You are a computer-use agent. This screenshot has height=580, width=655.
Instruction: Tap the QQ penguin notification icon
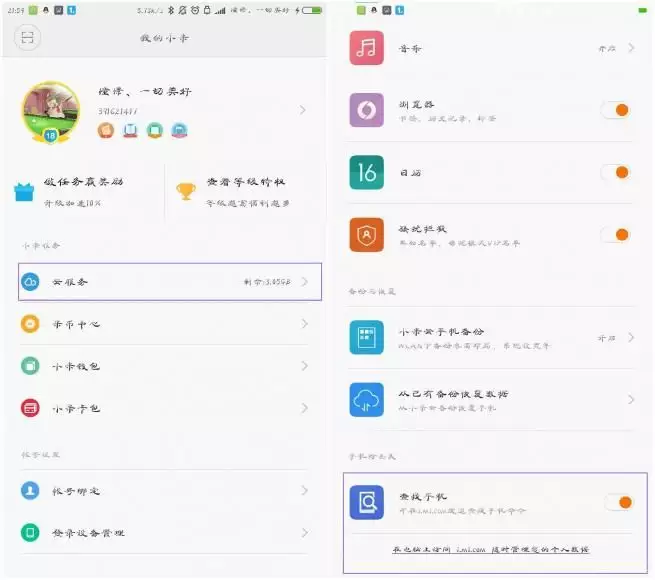(x=46, y=10)
